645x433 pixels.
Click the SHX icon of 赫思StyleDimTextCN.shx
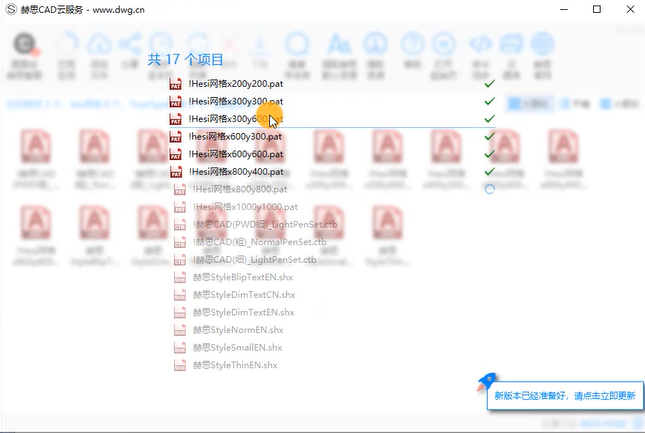[x=180, y=295]
